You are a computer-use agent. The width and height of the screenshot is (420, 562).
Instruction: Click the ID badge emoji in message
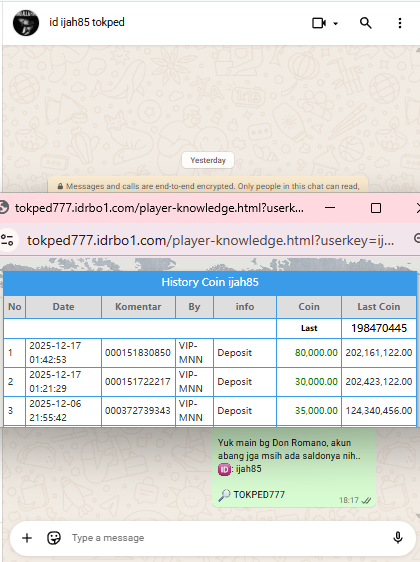(224, 469)
